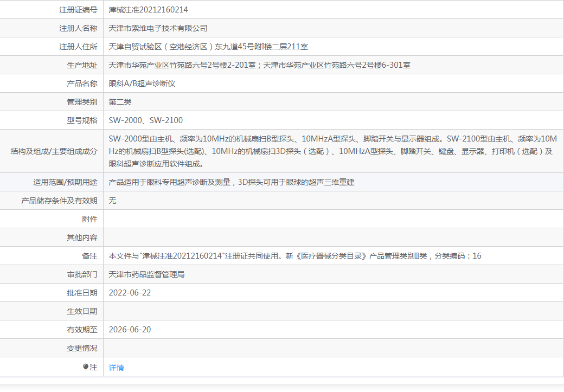Click model spec SW-2000、SW-2100

146,120
